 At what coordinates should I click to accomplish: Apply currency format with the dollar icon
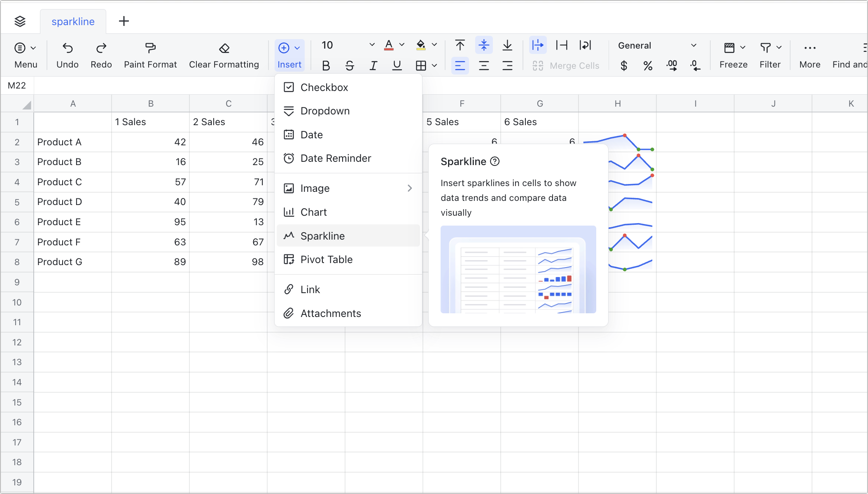pos(623,65)
